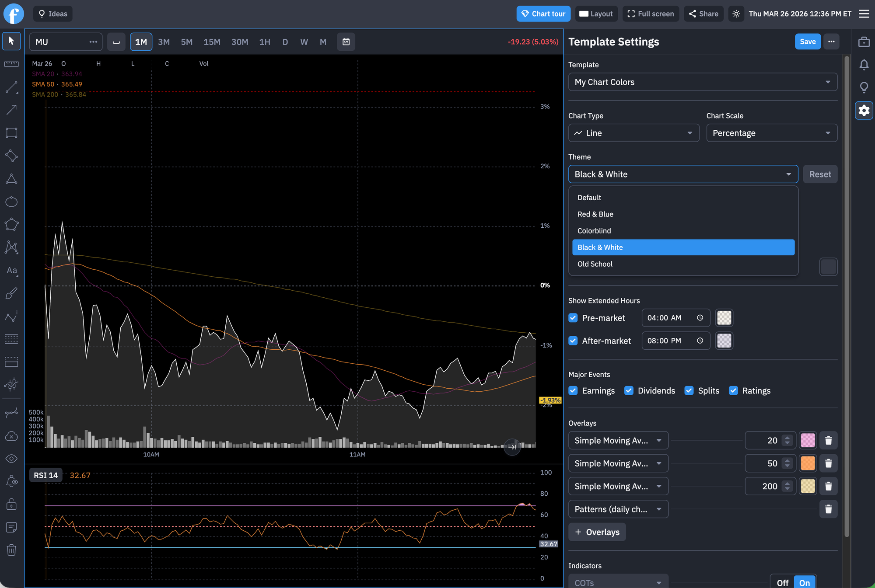Screen dimensions: 875x588
Task: Select Old School theme option
Action: point(595,264)
